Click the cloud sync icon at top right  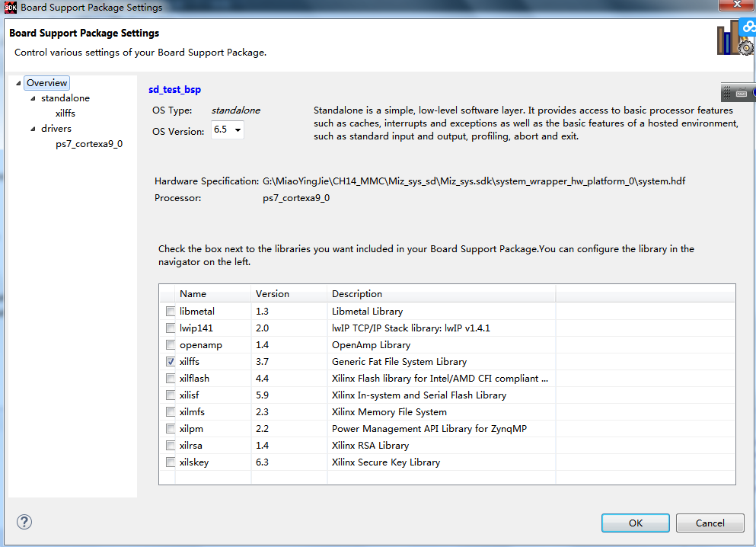(748, 27)
